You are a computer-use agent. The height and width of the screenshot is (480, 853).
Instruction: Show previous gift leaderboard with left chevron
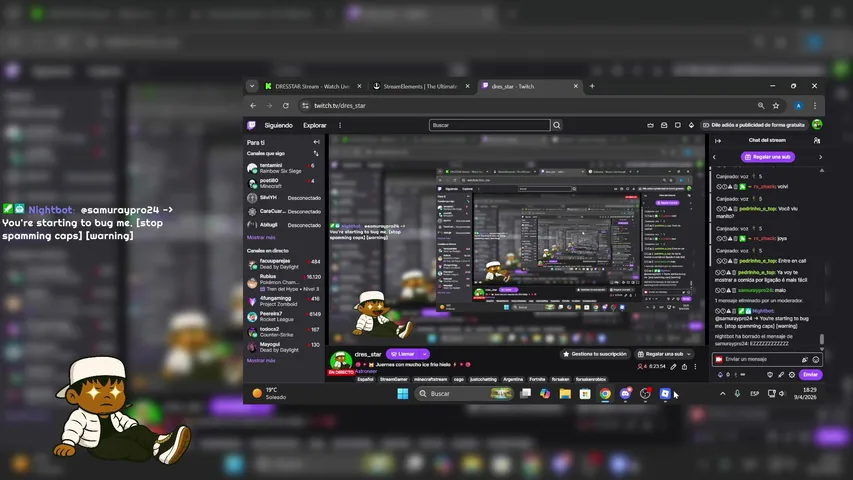[714, 157]
